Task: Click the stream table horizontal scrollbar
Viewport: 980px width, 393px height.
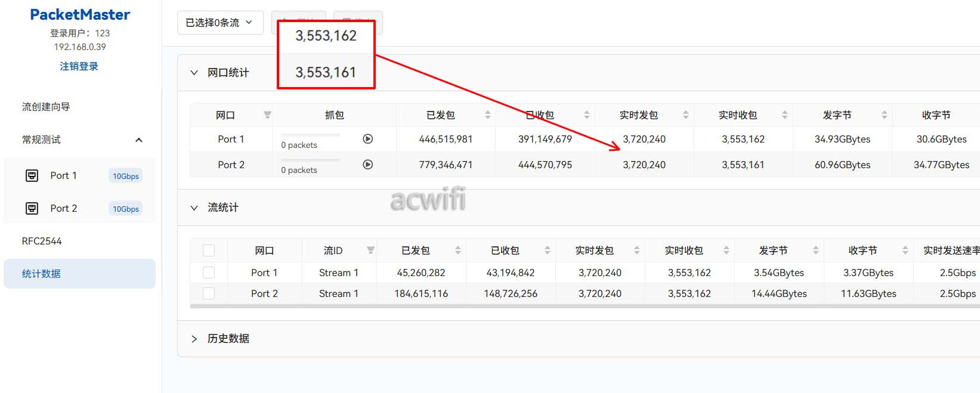Action: pyautogui.click(x=537, y=306)
